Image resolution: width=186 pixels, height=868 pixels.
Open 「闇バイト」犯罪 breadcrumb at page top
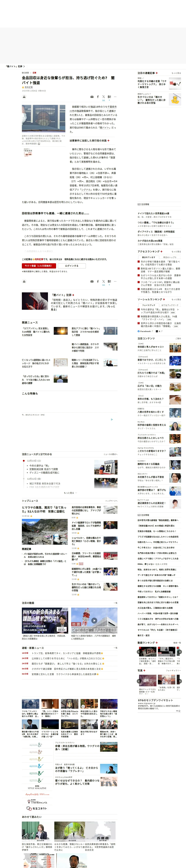point(15,66)
